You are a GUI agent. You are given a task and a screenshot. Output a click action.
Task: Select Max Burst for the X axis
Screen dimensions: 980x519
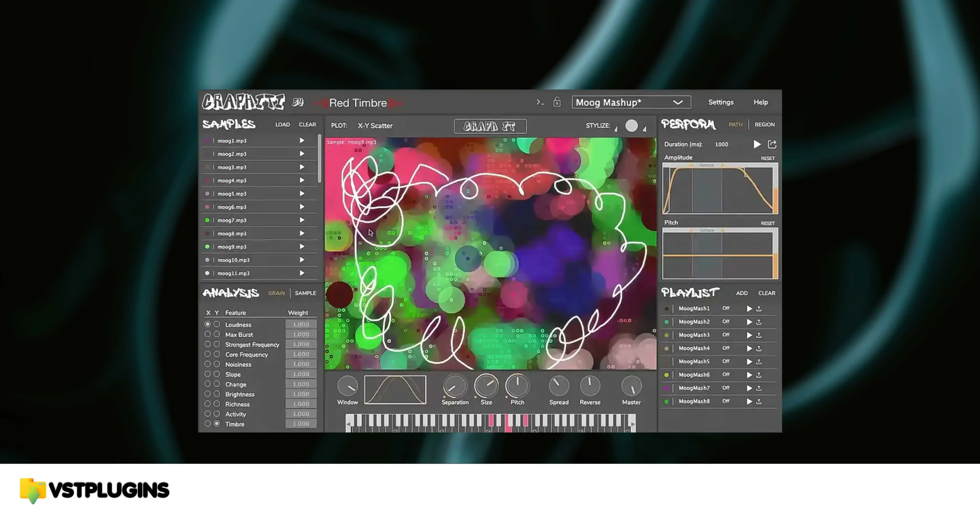coord(207,334)
